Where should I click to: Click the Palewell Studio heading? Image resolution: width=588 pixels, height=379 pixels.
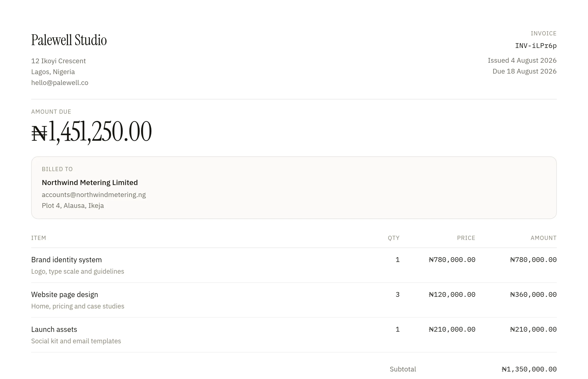tap(69, 40)
